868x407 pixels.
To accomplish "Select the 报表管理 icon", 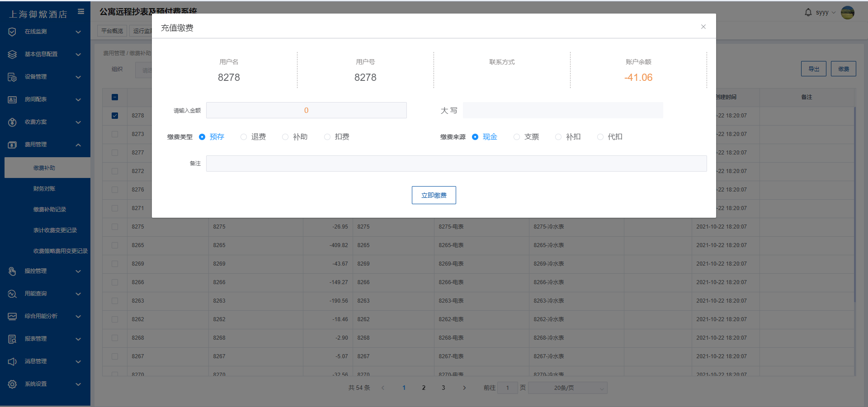I will (x=12, y=339).
